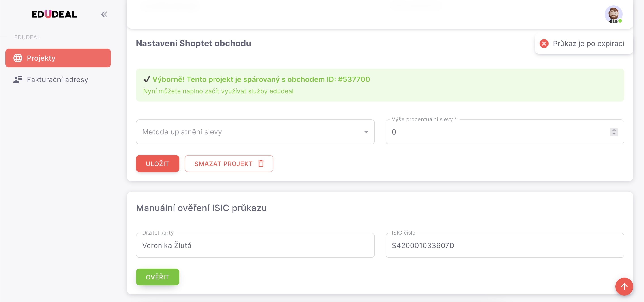Click the globe icon beside Projekty
This screenshot has width=644, height=302.
[18, 58]
